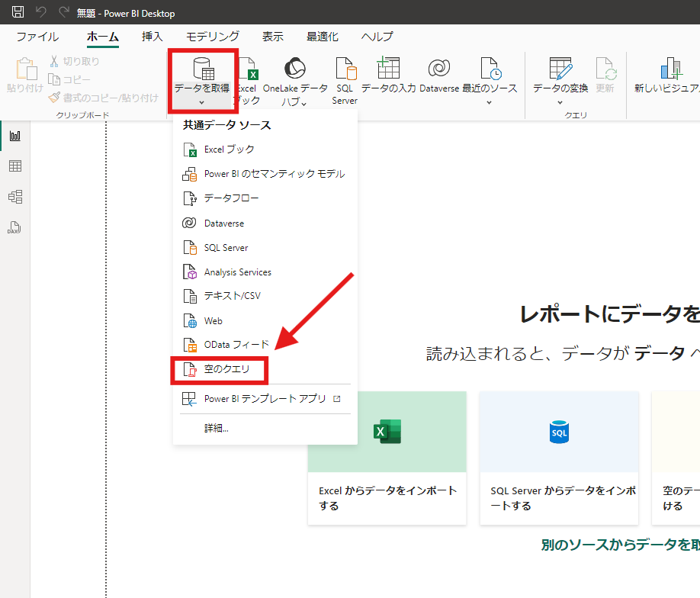Select OData フィード from the menu
The image size is (700, 598).
[265, 345]
